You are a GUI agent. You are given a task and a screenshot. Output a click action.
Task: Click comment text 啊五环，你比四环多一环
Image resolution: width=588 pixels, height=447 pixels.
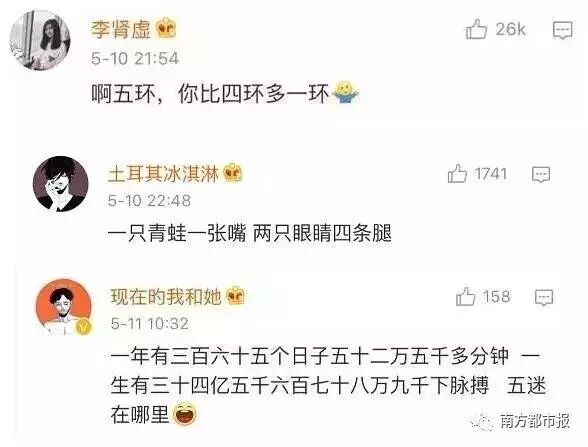tap(210, 94)
